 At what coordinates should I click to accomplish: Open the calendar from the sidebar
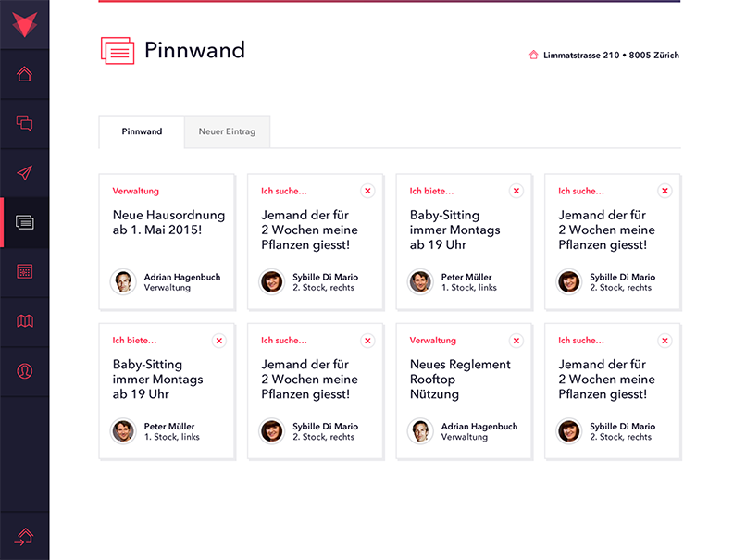[x=24, y=272]
